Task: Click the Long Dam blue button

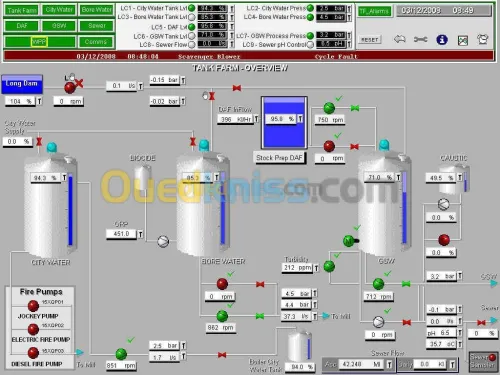Action: coord(22,84)
